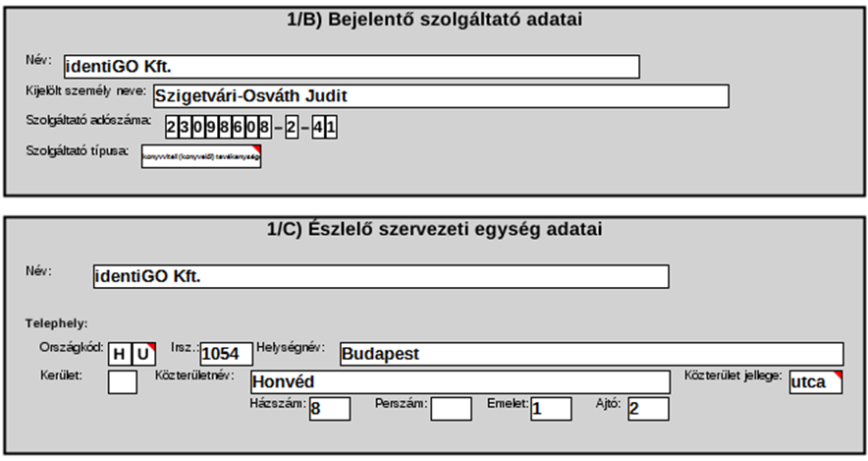868x461 pixels.
Task: Select the empty Perszám field
Action: point(451,409)
